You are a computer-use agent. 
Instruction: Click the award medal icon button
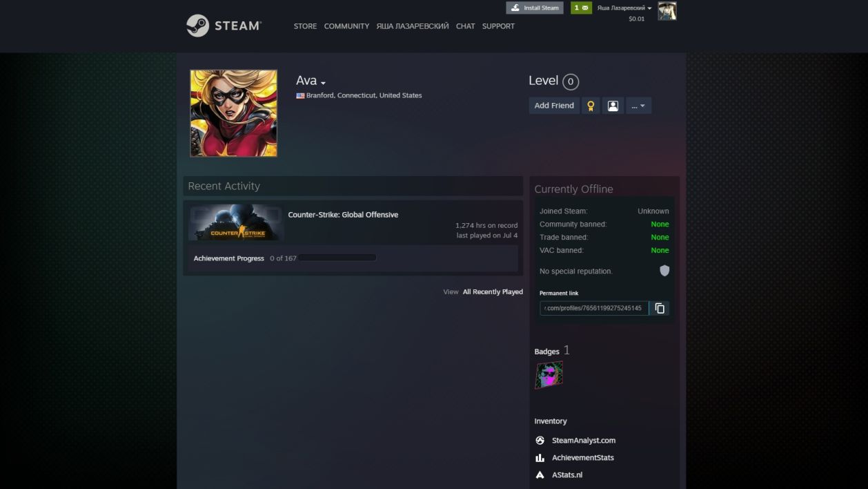[591, 106]
